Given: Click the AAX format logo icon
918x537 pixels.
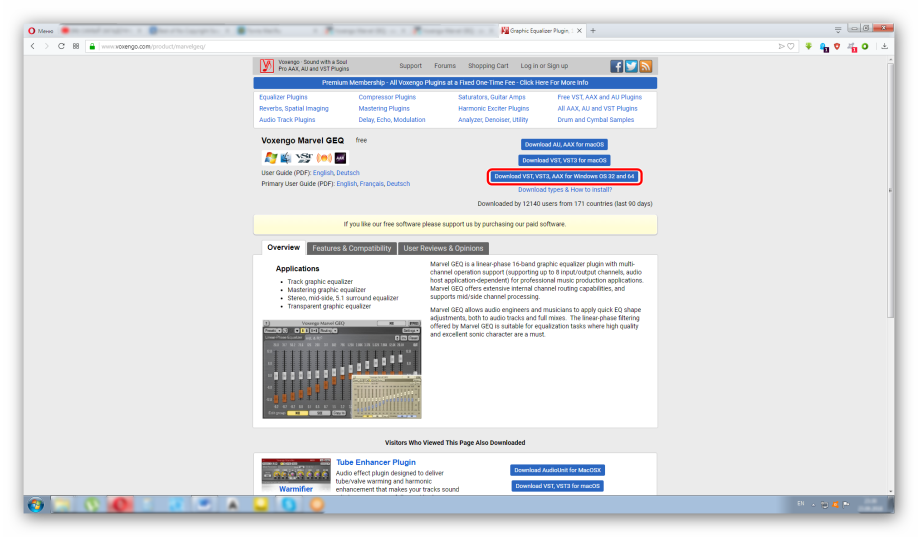Looking at the screenshot, I should pos(340,158).
